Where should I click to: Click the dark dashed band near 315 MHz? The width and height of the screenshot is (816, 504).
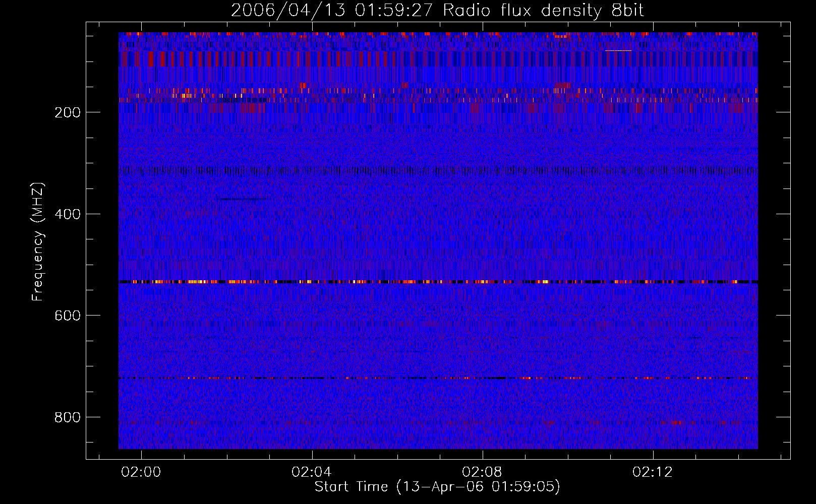coord(438,171)
